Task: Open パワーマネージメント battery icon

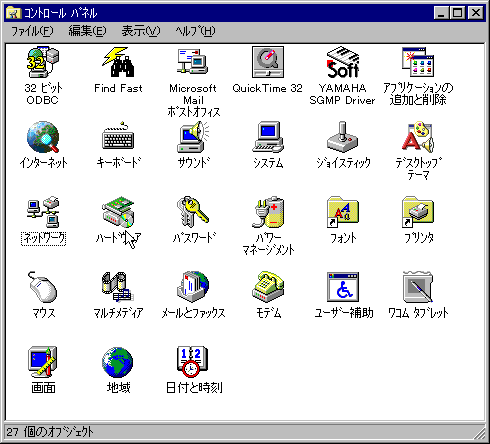Action: coord(268,212)
